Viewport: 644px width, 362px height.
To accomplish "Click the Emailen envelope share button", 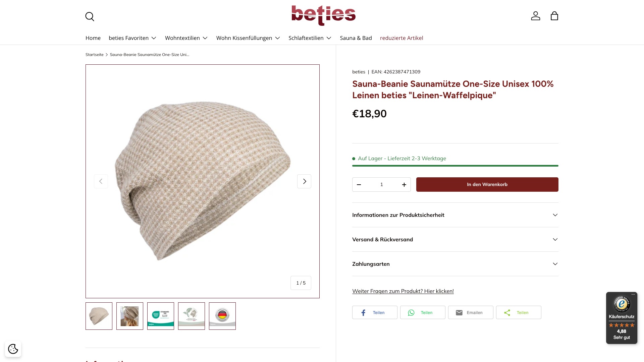I will coord(471,312).
